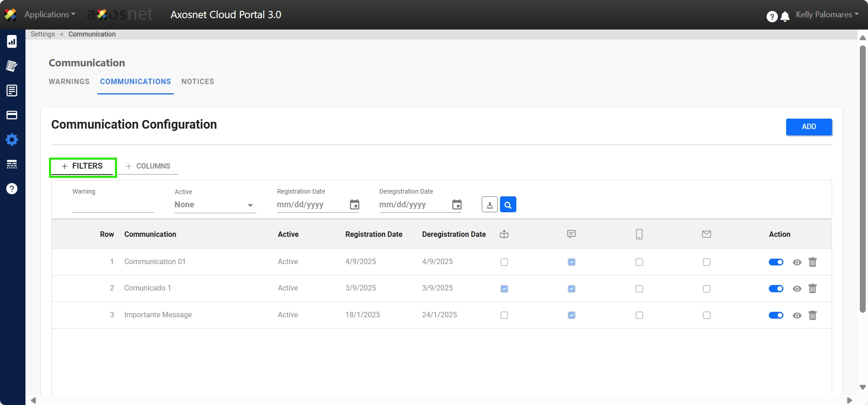The width and height of the screenshot is (868, 405).
Task: Switch to the NOTICES tab
Action: (x=197, y=82)
